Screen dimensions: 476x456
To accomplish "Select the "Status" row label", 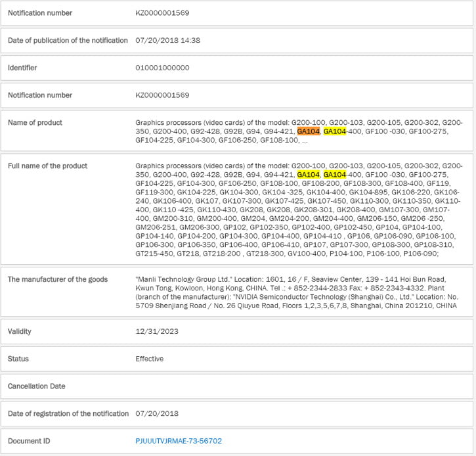I will (x=18, y=359).
